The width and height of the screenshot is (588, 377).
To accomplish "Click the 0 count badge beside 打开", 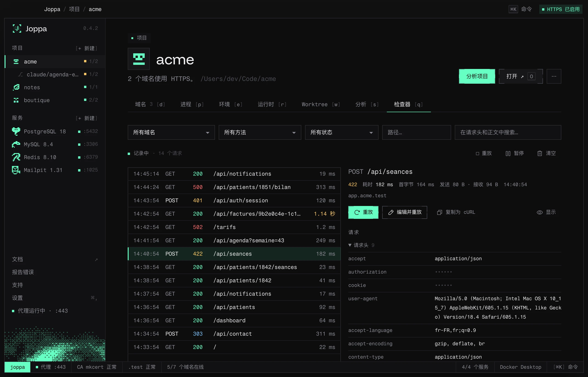I will point(531,76).
